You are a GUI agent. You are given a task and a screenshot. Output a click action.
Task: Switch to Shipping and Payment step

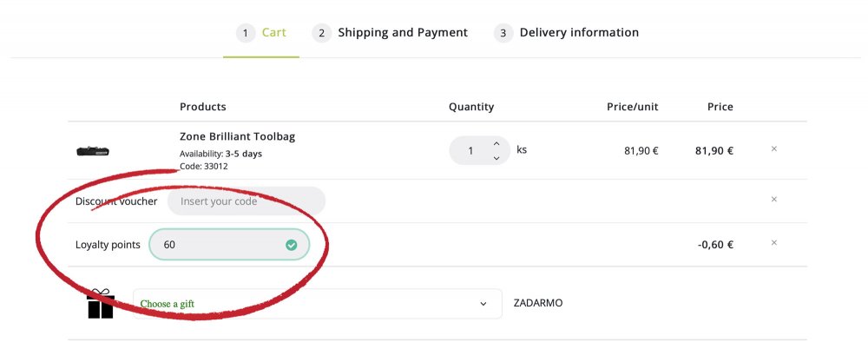pyautogui.click(x=391, y=33)
